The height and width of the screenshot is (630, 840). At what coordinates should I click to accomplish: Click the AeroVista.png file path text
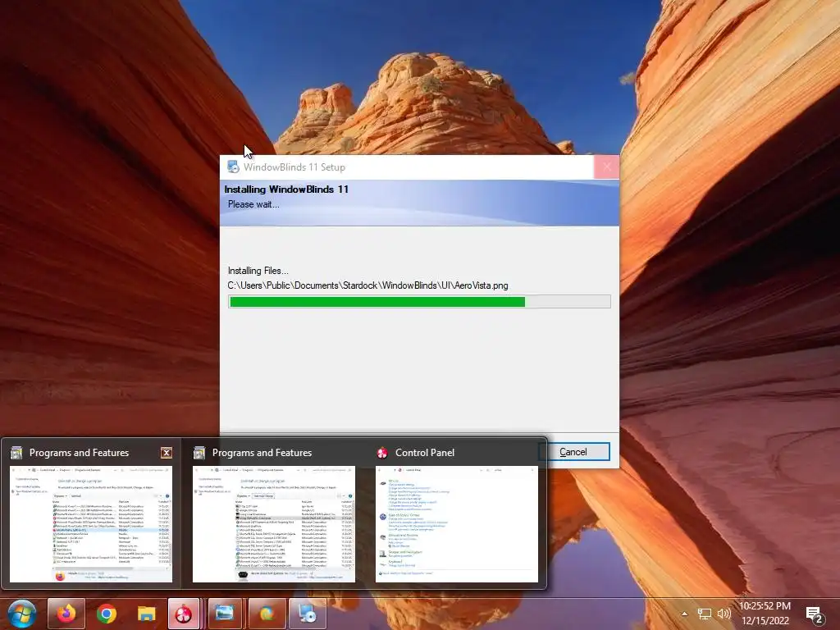tap(367, 285)
